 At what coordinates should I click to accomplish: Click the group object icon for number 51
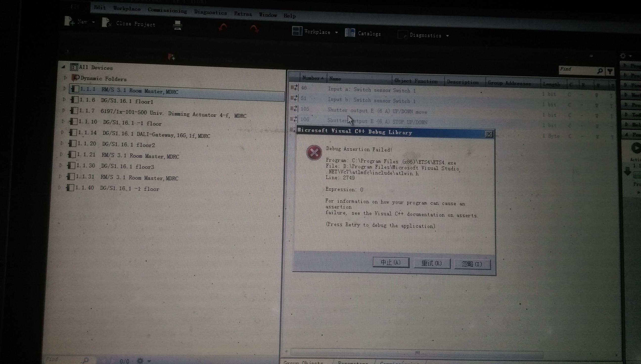(x=294, y=98)
